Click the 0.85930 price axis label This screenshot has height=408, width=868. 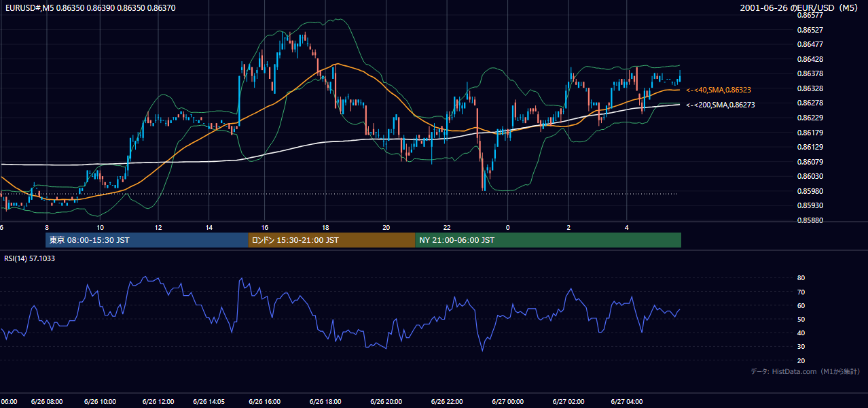[811, 205]
